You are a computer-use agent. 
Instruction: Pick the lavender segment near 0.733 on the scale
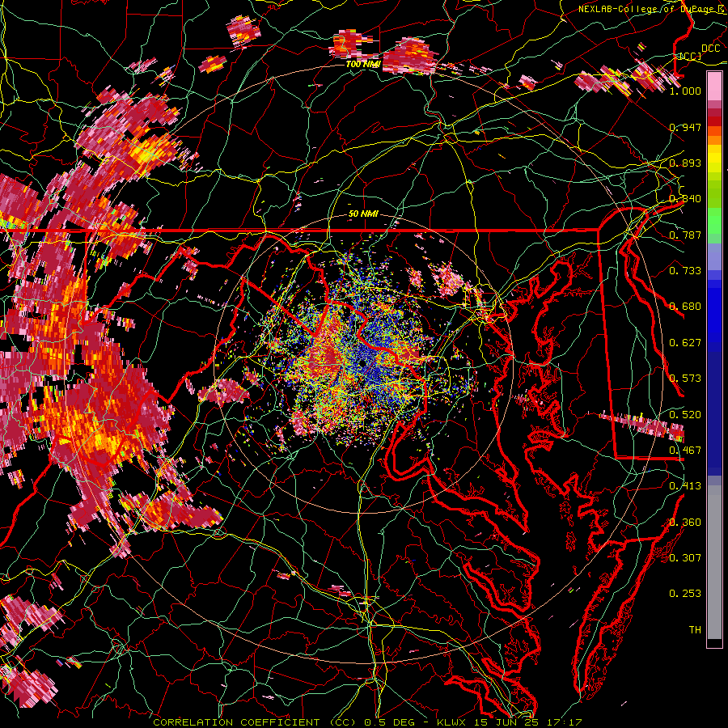[714, 256]
